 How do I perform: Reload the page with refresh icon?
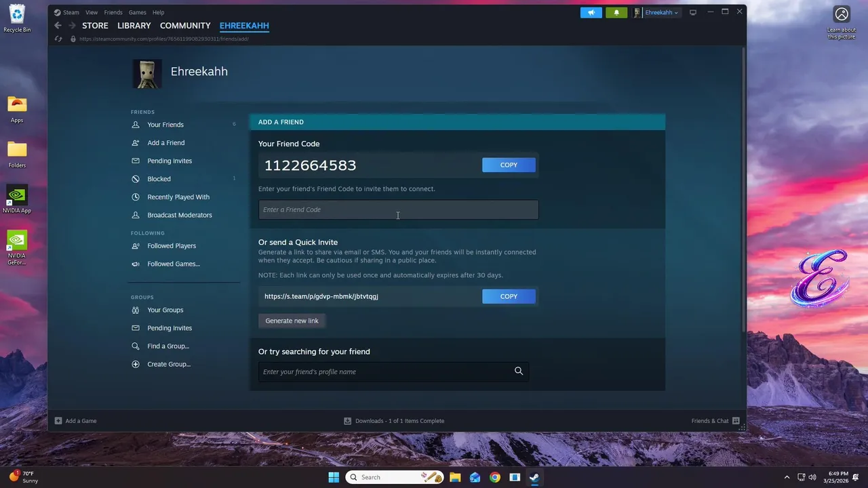coord(58,39)
